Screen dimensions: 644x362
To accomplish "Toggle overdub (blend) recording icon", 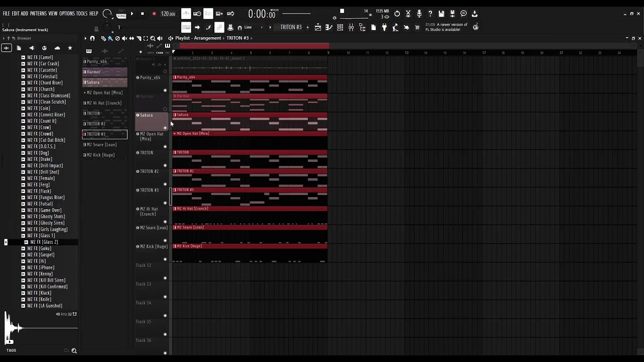I will point(219,14).
